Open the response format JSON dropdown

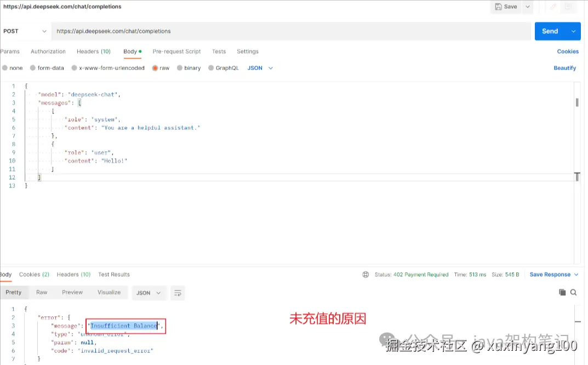(x=149, y=293)
